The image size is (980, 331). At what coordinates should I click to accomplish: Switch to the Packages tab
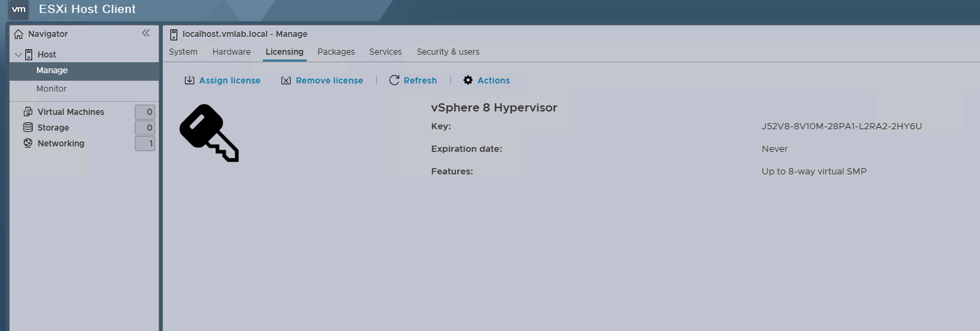(x=336, y=52)
